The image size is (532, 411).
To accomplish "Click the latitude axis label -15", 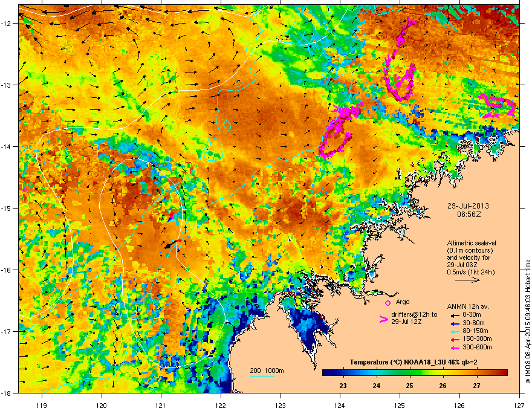I will click(6, 208).
